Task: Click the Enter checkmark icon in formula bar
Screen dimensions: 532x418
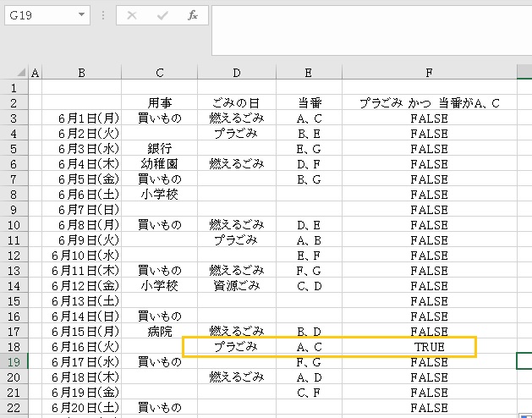Action: click(162, 16)
